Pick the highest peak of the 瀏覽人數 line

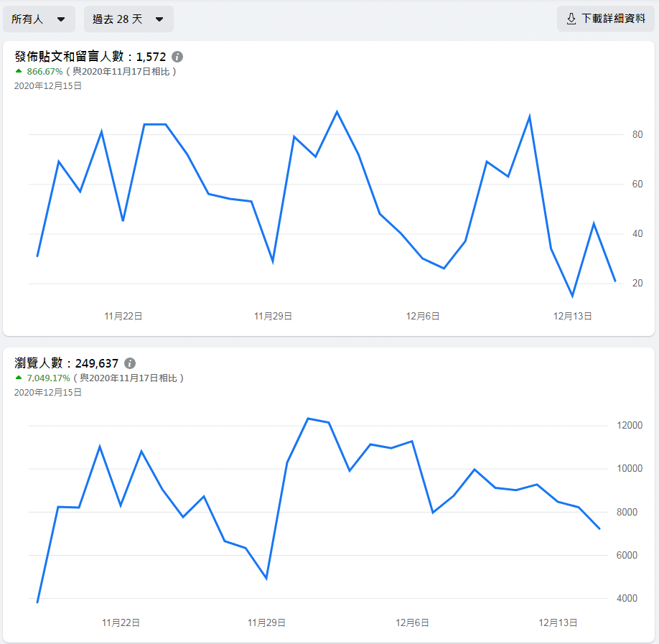coord(307,419)
